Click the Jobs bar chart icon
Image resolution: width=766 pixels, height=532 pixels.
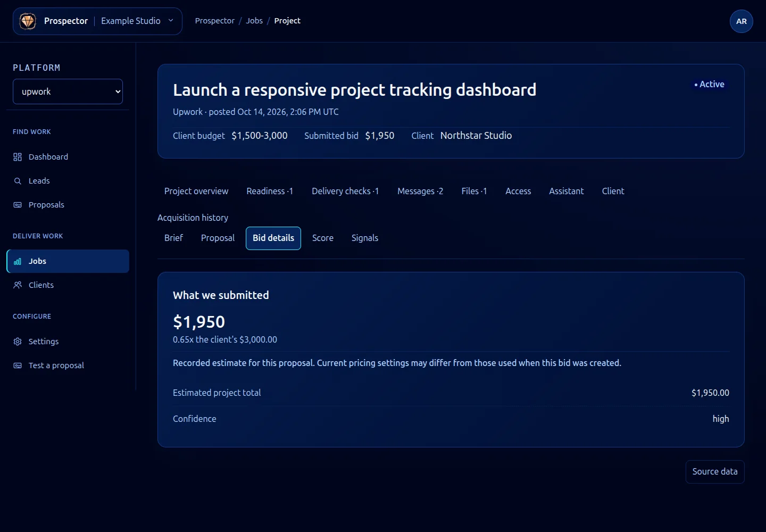(x=18, y=261)
